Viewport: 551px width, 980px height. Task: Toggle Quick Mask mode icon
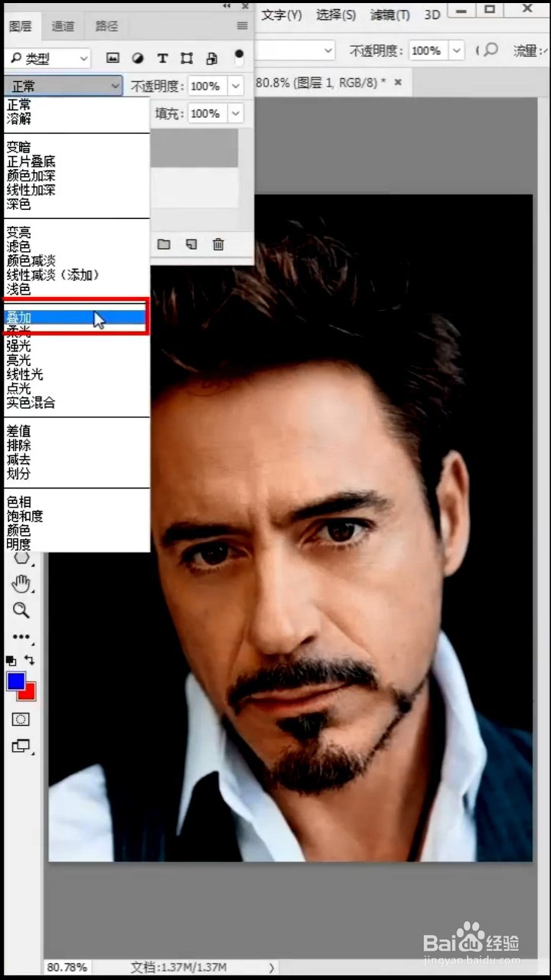[21, 720]
